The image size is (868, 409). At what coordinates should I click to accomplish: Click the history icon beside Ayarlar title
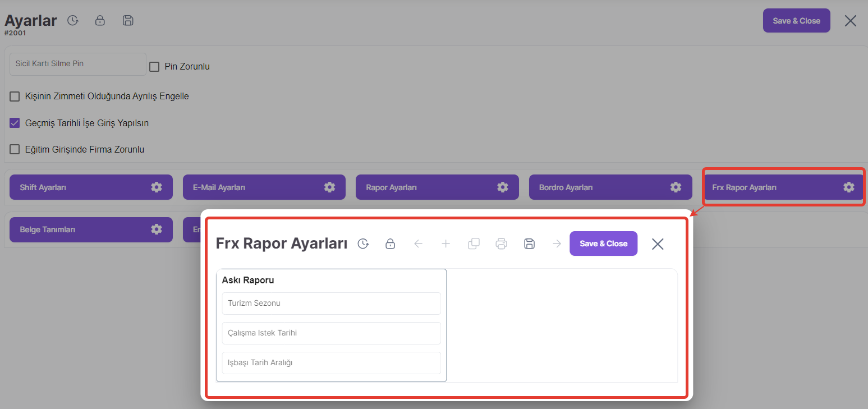pyautogui.click(x=72, y=21)
